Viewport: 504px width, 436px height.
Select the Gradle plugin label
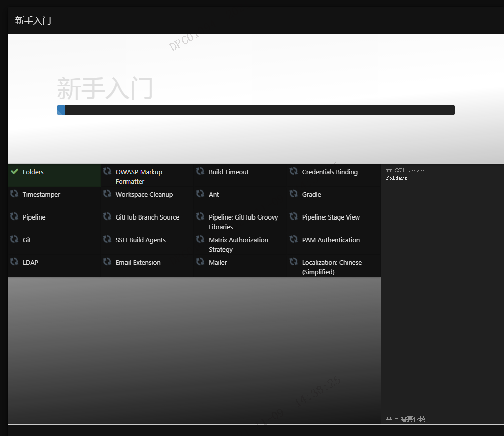311,194
